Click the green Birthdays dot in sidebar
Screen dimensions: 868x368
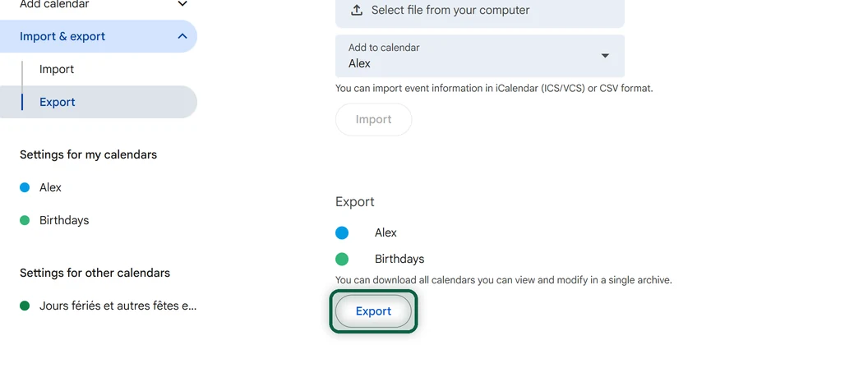(x=25, y=220)
